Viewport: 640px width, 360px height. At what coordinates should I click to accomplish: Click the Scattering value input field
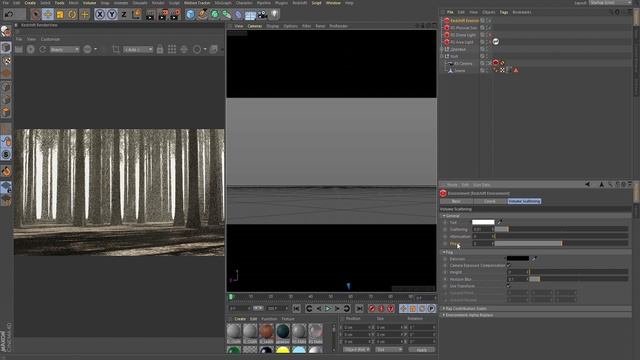coord(482,229)
